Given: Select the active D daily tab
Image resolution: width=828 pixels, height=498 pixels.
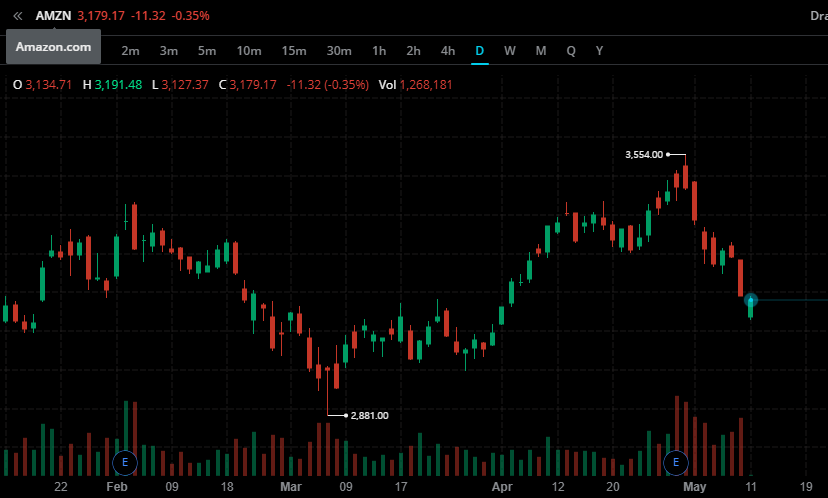Looking at the screenshot, I should [479, 51].
